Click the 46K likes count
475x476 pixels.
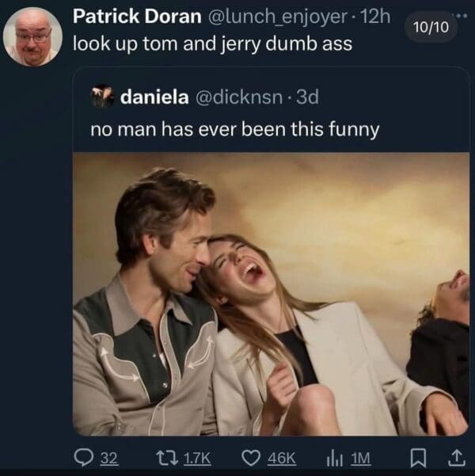pos(282,457)
